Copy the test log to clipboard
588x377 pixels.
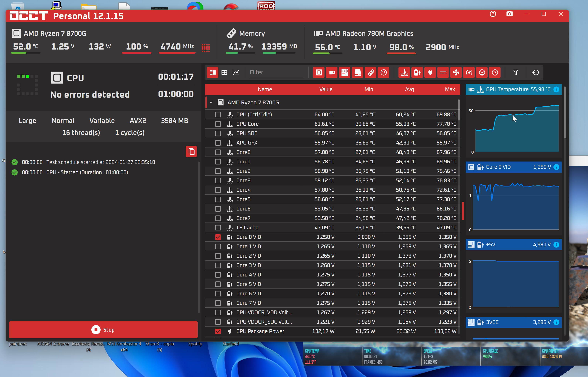point(191,152)
